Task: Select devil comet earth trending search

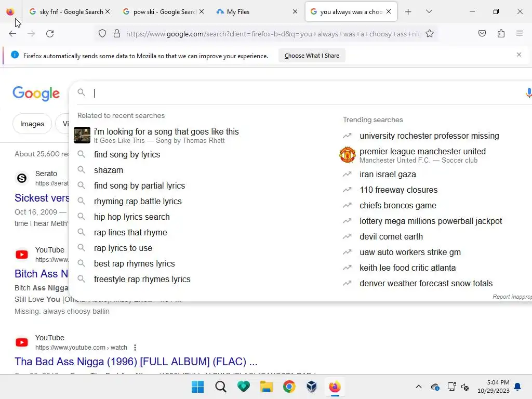Action: pyautogui.click(x=391, y=237)
